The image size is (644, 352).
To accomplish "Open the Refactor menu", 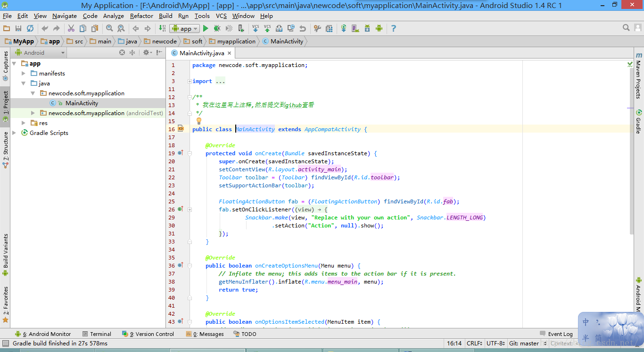I will pyautogui.click(x=141, y=16).
